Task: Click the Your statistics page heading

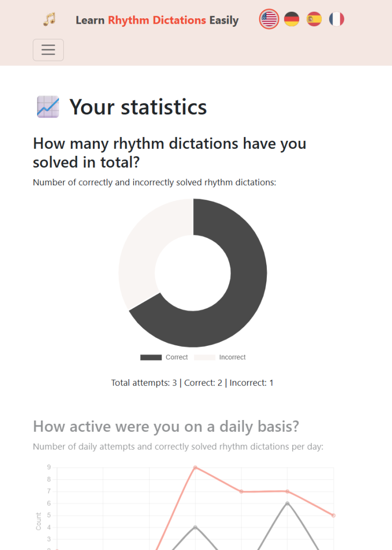Action: [x=138, y=107]
